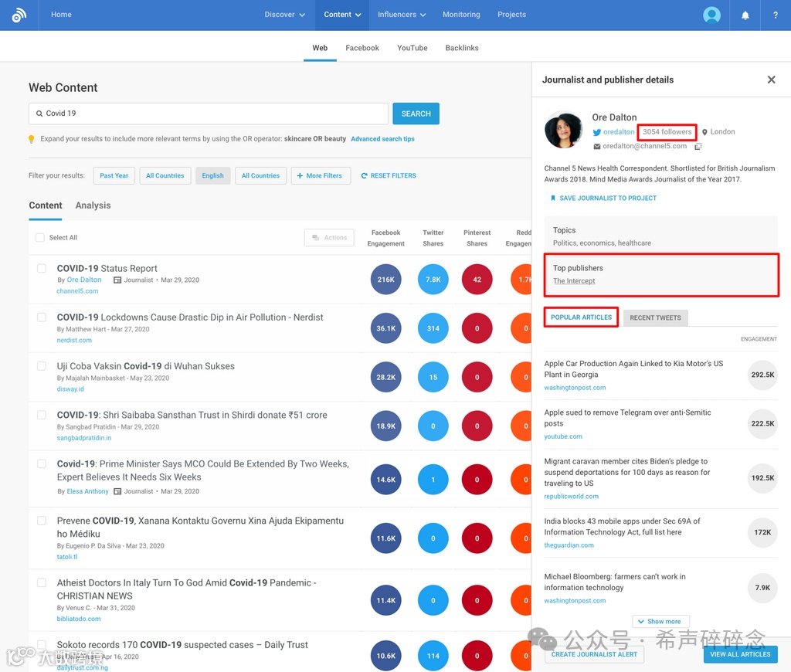Check the Atheist Doctors In Italy row
This screenshot has height=672, width=791.
pos(42,582)
